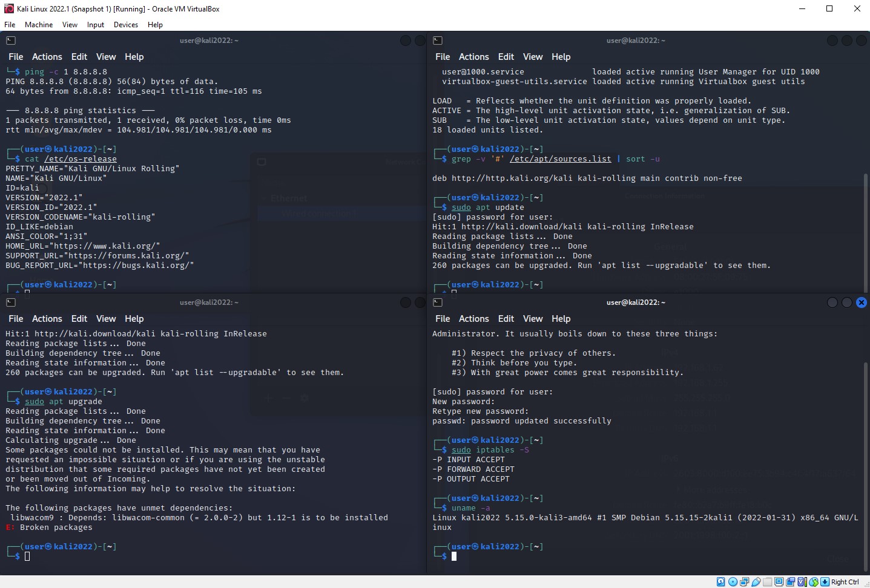Viewport: 870px width, 588px height.
Task: Click the keyboard capture arrow icon beside Right Ctrl
Action: tap(825, 582)
